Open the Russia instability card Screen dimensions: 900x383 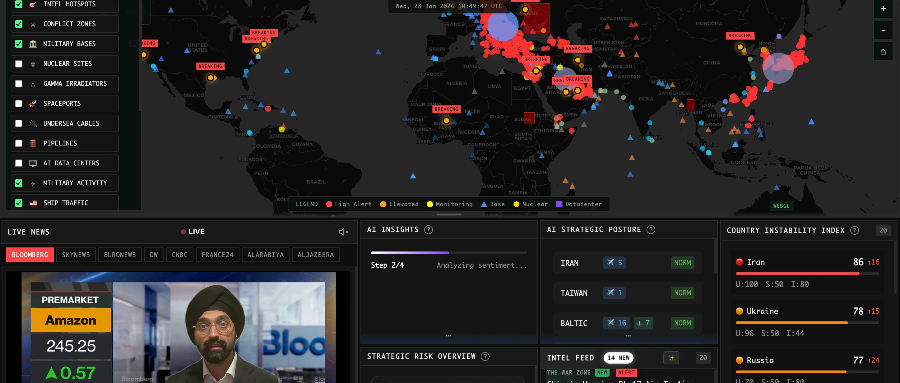tap(808, 367)
